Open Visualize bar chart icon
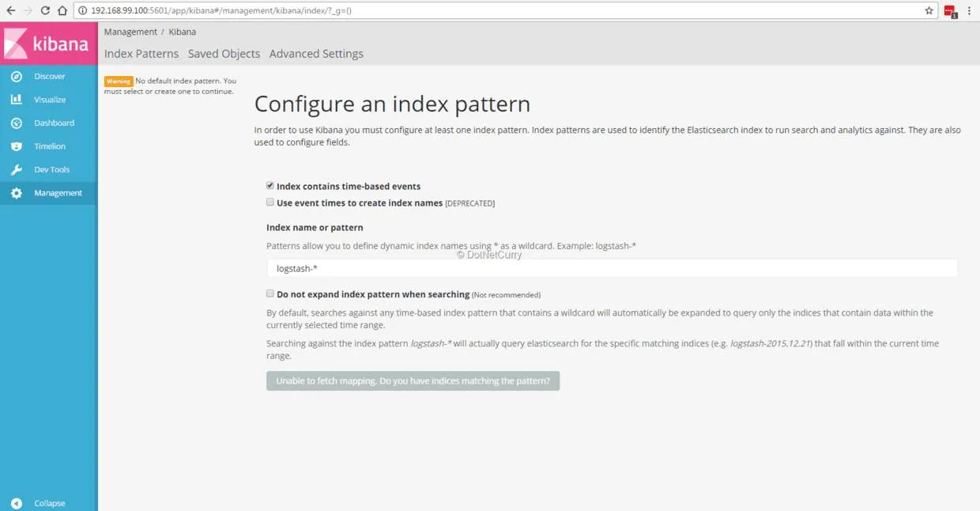This screenshot has height=511, width=980. pyautogui.click(x=16, y=100)
